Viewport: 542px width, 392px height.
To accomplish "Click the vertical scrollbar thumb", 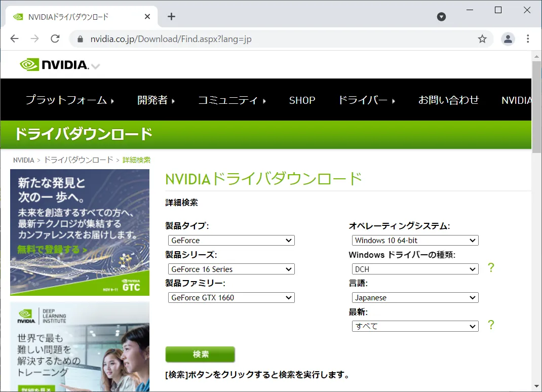I will 536,107.
